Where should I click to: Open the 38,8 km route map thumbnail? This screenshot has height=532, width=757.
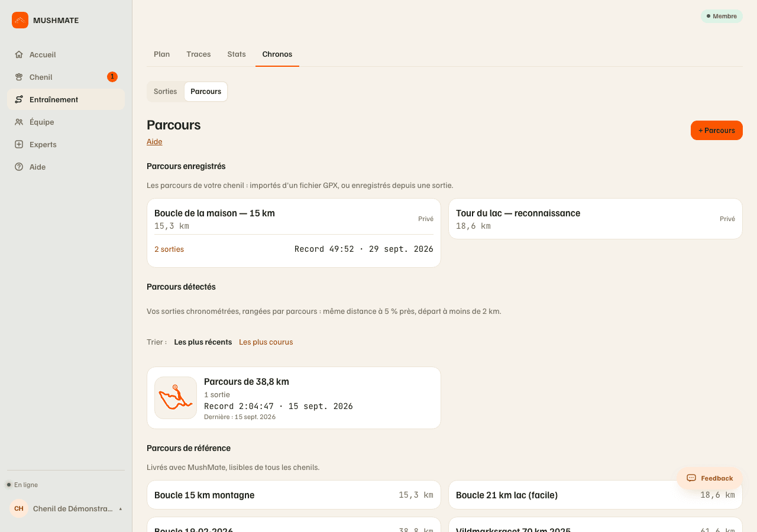pyautogui.click(x=176, y=398)
